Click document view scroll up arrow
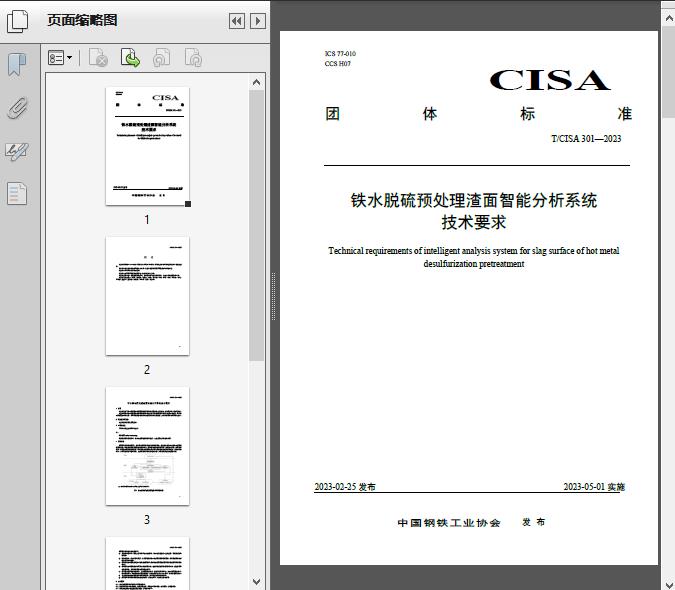 (669, 18)
